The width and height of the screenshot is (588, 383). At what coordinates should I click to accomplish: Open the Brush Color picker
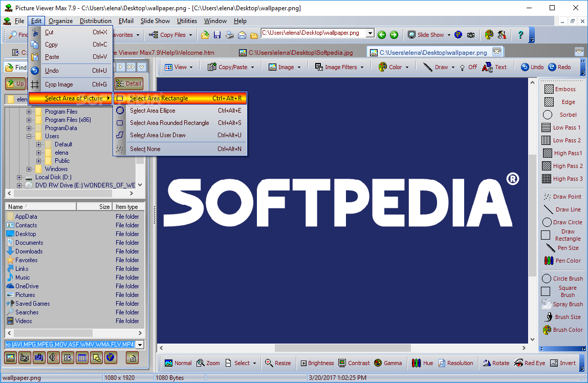tap(562, 330)
